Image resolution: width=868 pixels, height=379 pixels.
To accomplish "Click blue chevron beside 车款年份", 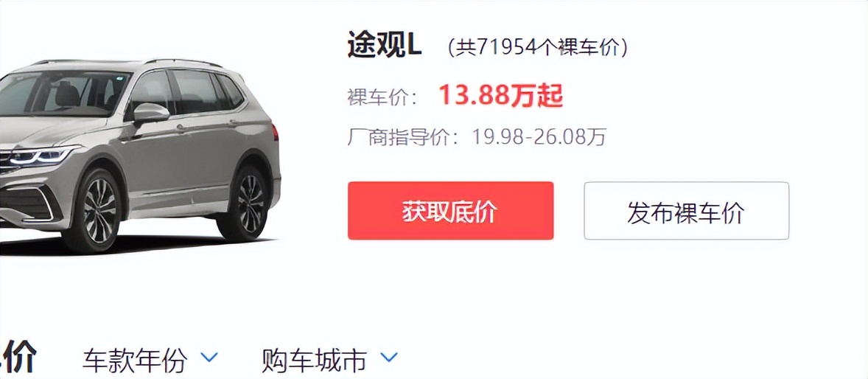I will pos(209,358).
